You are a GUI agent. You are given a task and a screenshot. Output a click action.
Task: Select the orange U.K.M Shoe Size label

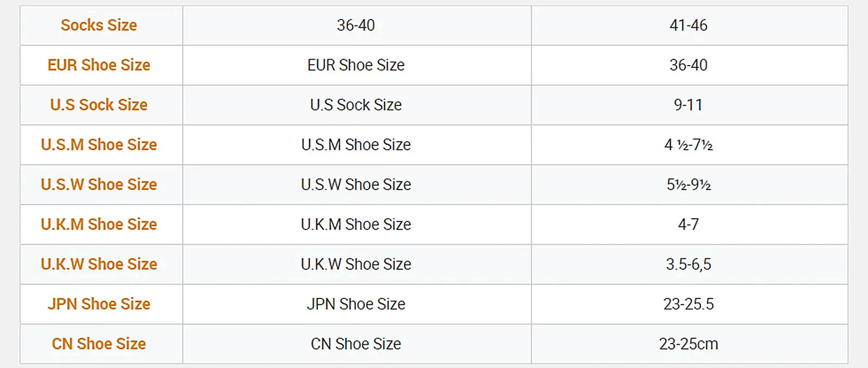[x=99, y=224]
